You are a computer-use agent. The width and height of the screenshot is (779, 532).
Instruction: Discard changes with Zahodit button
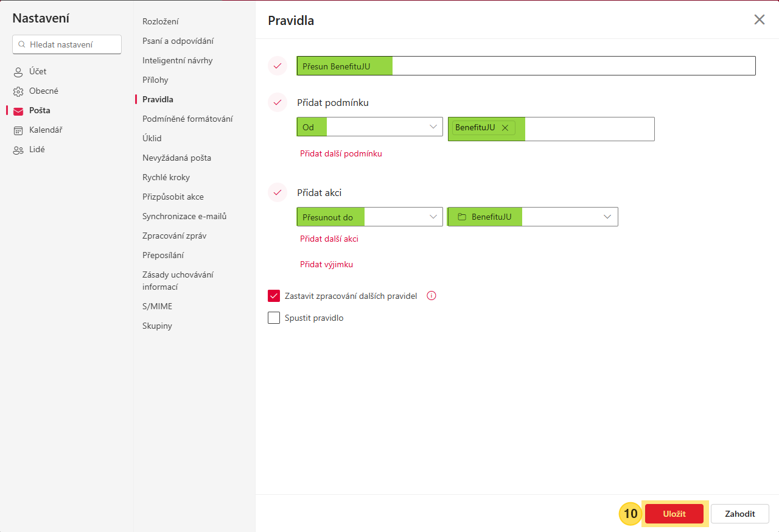pos(739,514)
